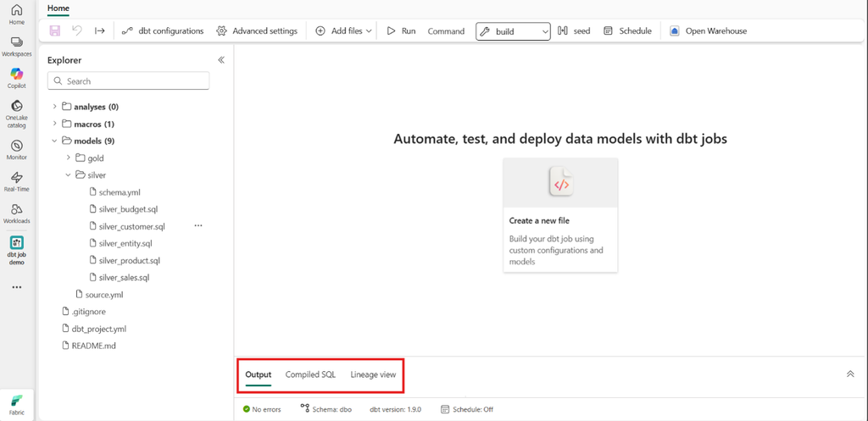Image resolution: width=868 pixels, height=421 pixels.
Task: Open the Monitor hub
Action: [x=17, y=149]
